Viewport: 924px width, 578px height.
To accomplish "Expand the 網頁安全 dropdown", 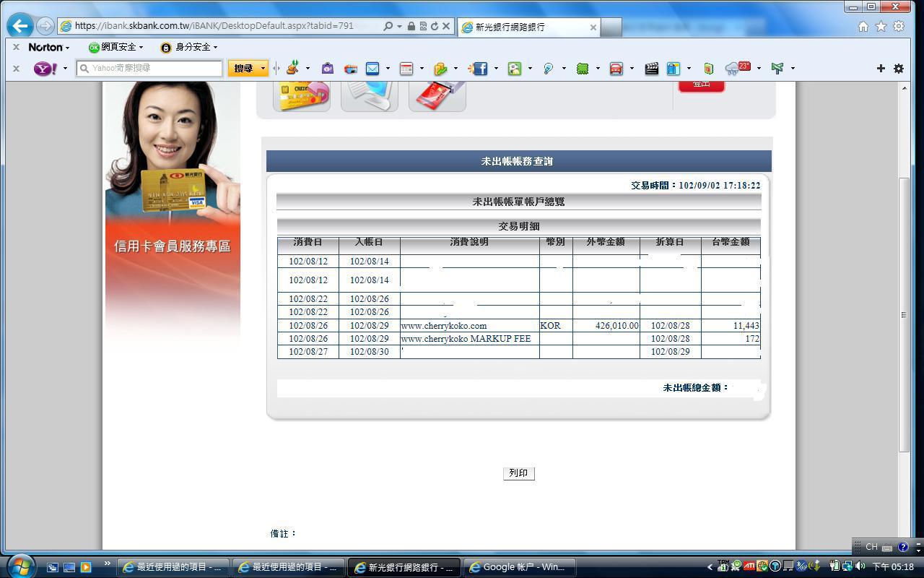I will click(x=115, y=47).
